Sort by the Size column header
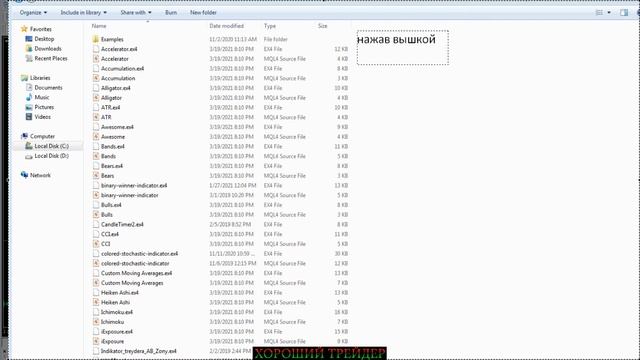640x360 pixels. [323, 26]
